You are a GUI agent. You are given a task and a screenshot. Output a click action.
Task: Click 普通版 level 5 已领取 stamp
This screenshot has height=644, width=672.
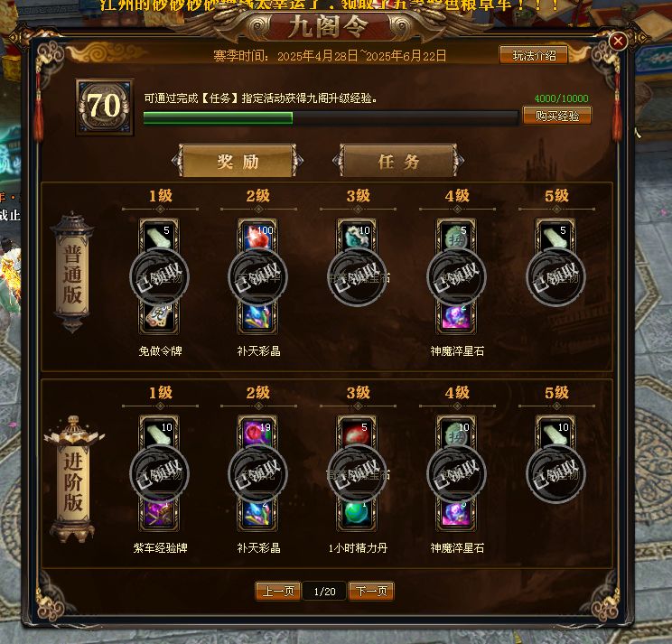click(555, 276)
